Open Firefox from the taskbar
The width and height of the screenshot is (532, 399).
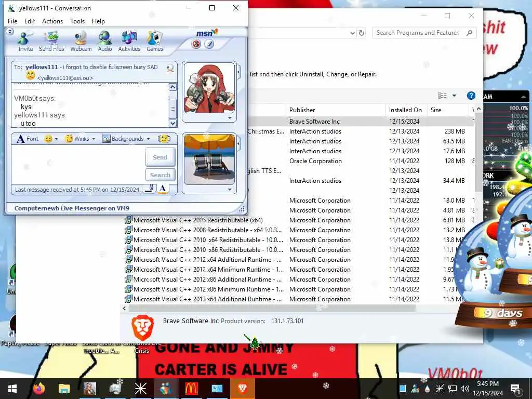click(x=38, y=389)
